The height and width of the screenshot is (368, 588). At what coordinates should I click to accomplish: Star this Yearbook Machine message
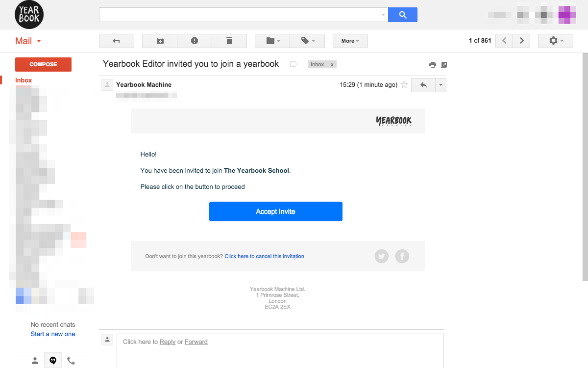point(404,85)
